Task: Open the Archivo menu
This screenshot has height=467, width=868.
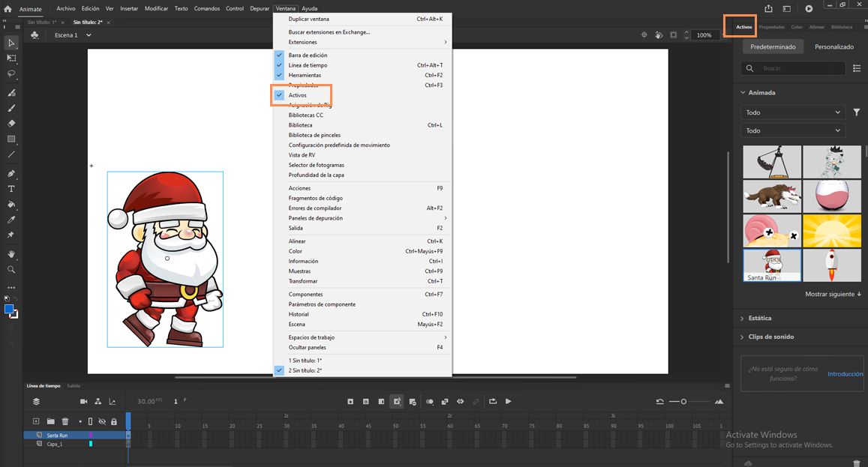Action: pyautogui.click(x=66, y=8)
